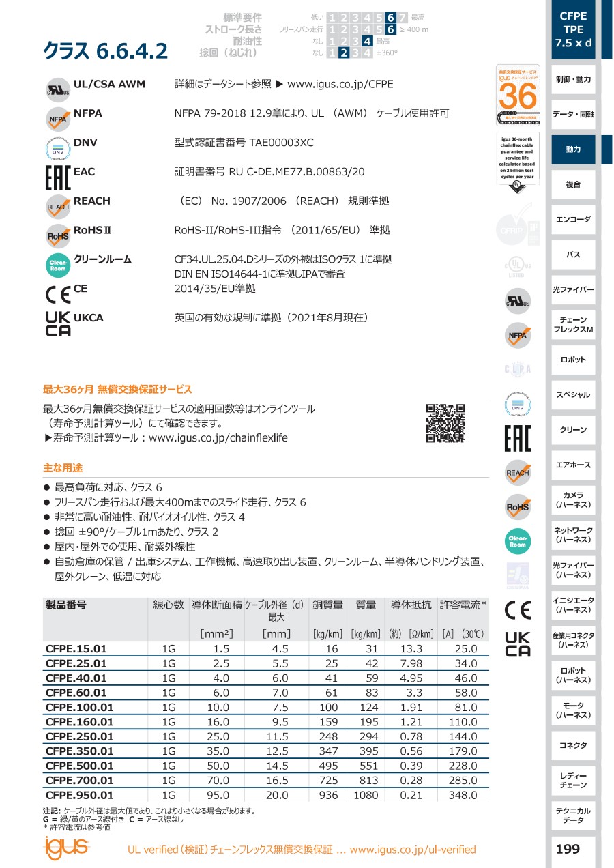
Task: Open www.igus.co.jp/CFPE datasheet link
Action: [x=340, y=85]
